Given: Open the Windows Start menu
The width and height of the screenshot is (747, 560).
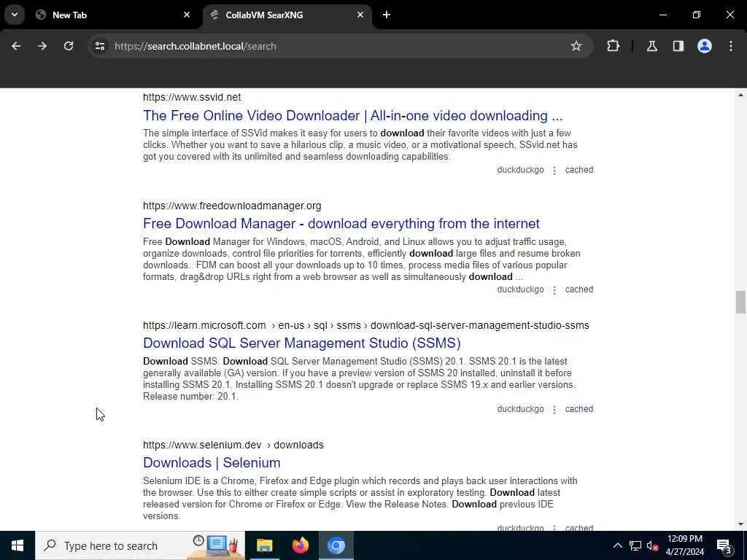Looking at the screenshot, I should click(18, 545).
